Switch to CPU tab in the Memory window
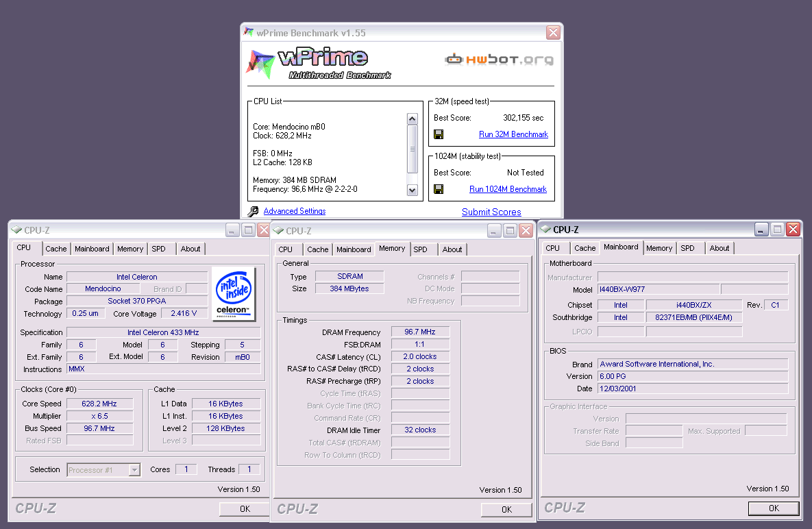This screenshot has width=812, height=529. (285, 249)
